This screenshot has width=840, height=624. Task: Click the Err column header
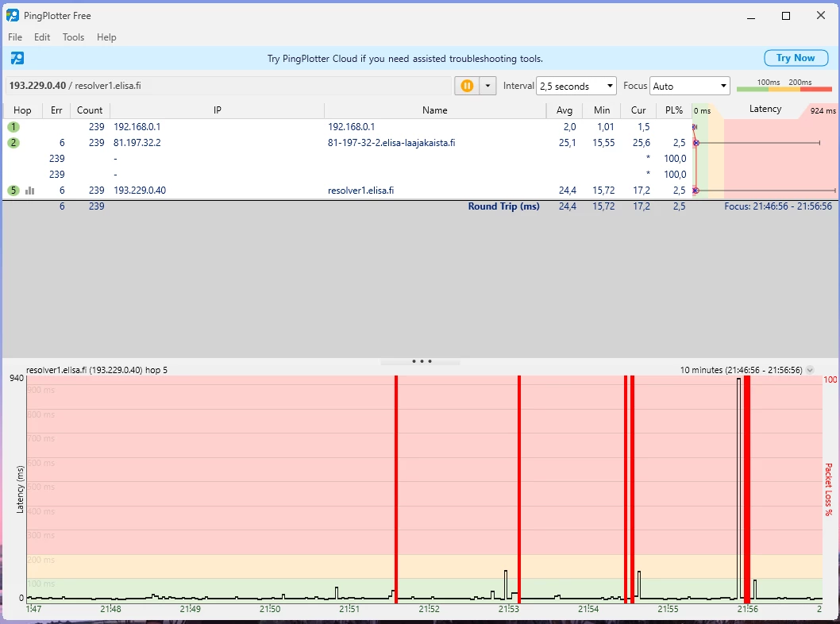(x=56, y=110)
